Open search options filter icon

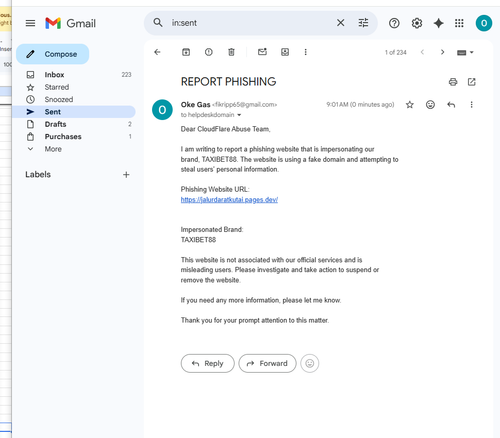(363, 23)
